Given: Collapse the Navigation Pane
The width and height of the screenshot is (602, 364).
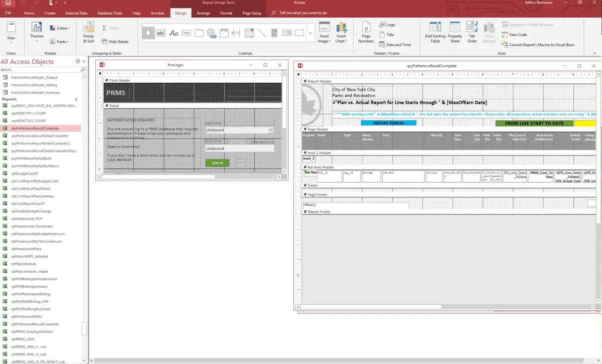Looking at the screenshot, I should [x=83, y=61].
